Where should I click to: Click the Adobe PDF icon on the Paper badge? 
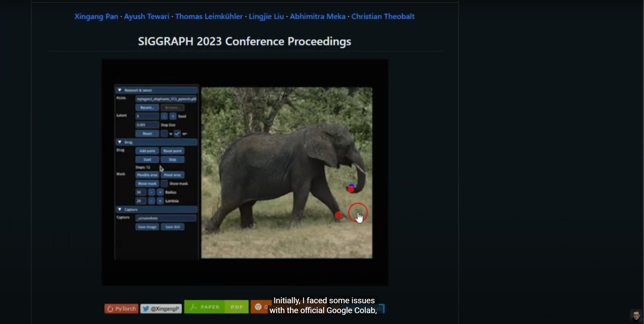194,307
